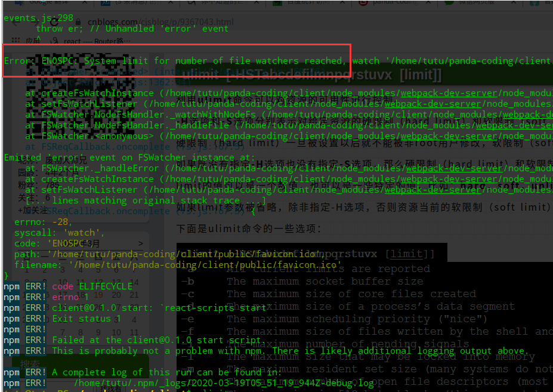Viewport: 553px width, 392px height.
Task: Click 'The maximum socket buffer size' option line
Action: 325,281
